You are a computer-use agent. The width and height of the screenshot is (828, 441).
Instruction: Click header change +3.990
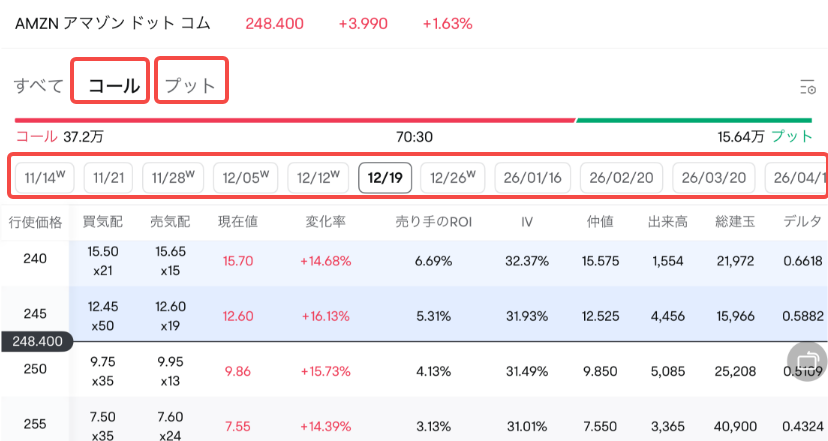(x=363, y=24)
